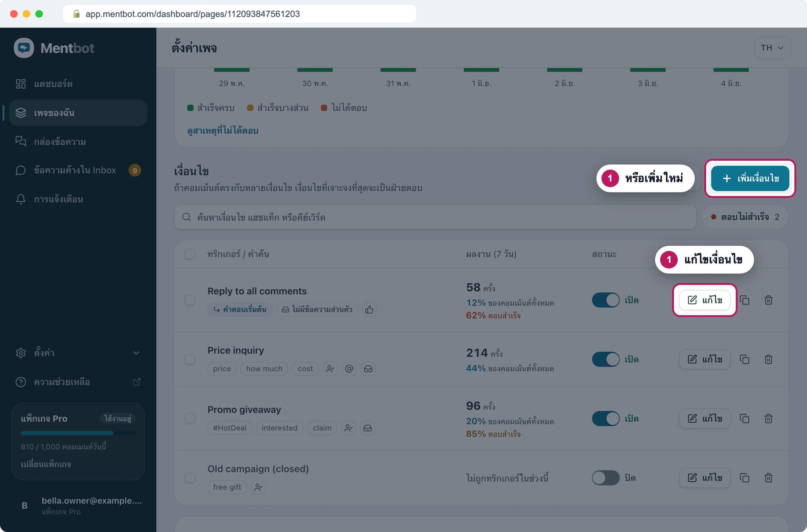Click the inbox icon in Price inquiry row
The width and height of the screenshot is (807, 532).
pos(368,368)
